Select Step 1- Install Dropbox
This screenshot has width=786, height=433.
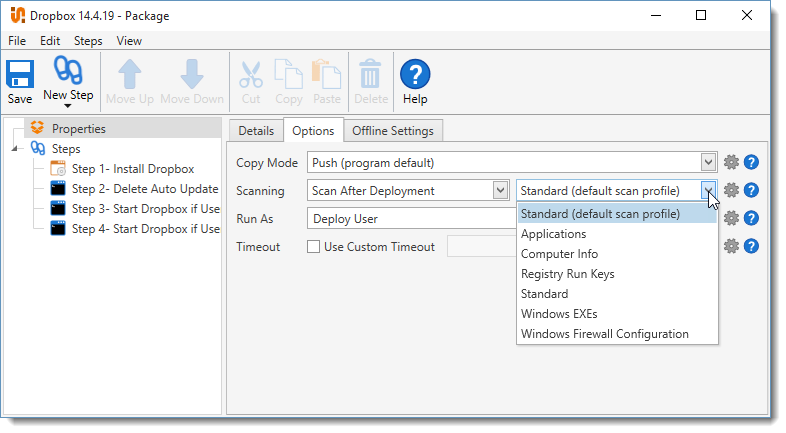point(132,169)
